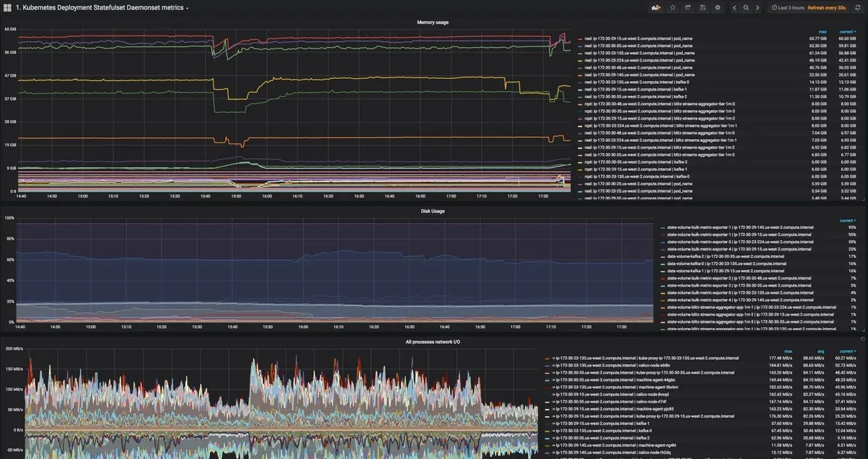Open dashboard settings gear icon
This screenshot has width=868, height=459.
point(718,7)
